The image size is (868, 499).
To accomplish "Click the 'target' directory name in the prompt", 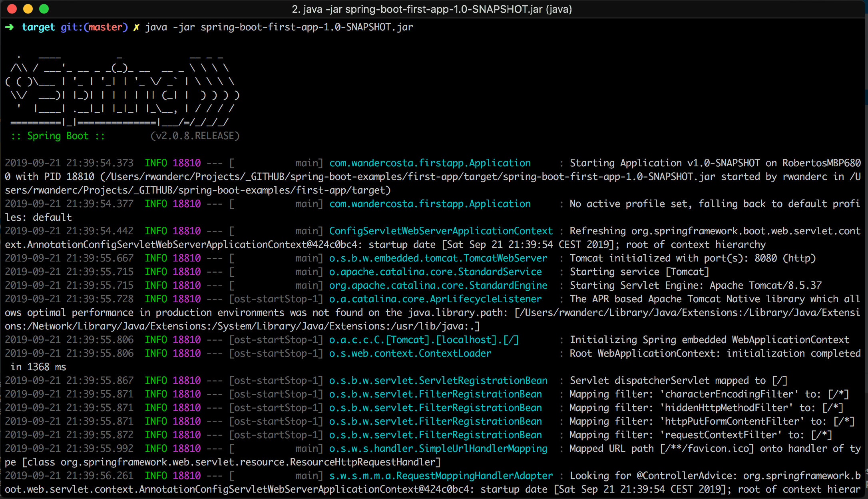I will (38, 27).
